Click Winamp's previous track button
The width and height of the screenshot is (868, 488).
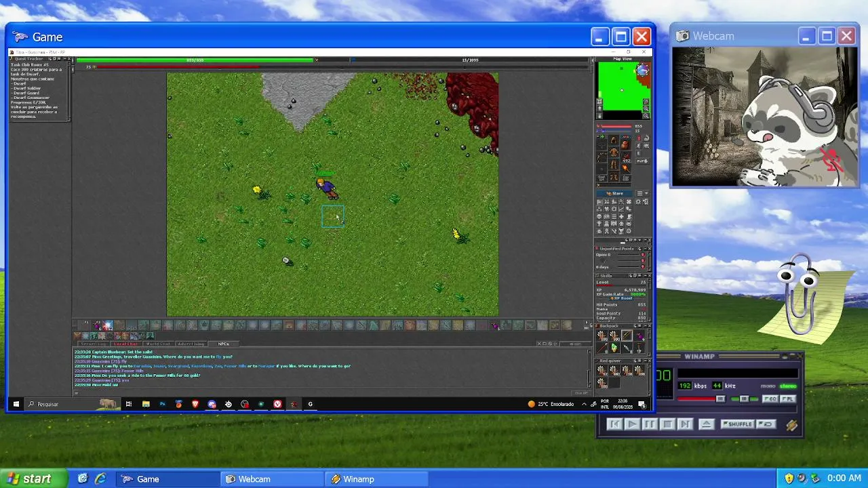pos(614,424)
